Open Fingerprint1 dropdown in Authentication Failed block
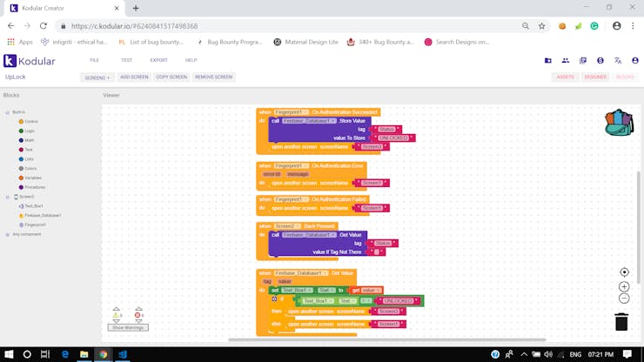Image resolution: width=644 pixels, height=362 pixels. [x=292, y=199]
